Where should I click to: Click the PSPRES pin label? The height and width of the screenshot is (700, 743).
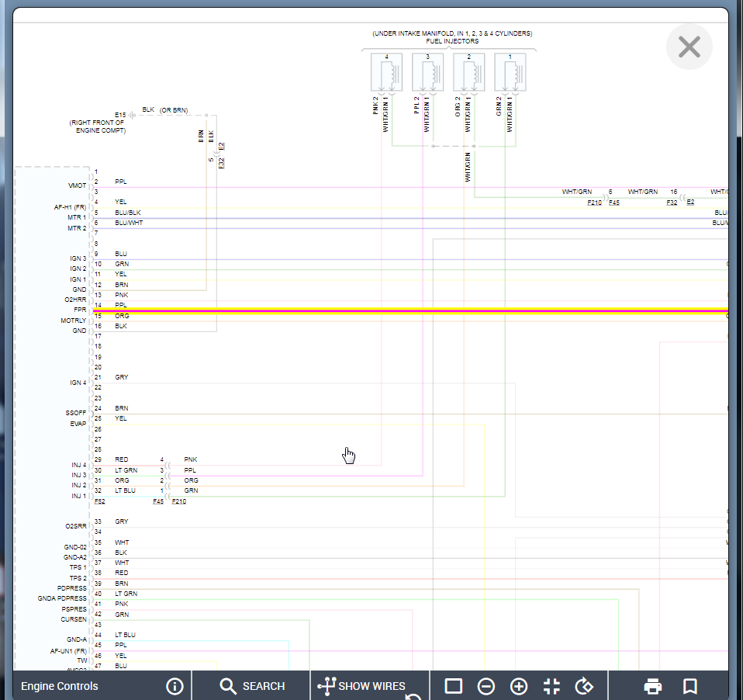click(x=74, y=609)
